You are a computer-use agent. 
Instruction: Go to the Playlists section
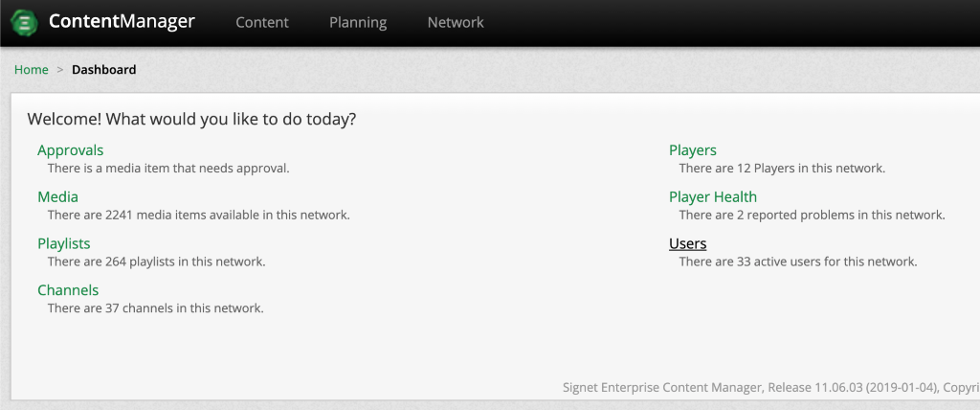click(x=64, y=244)
